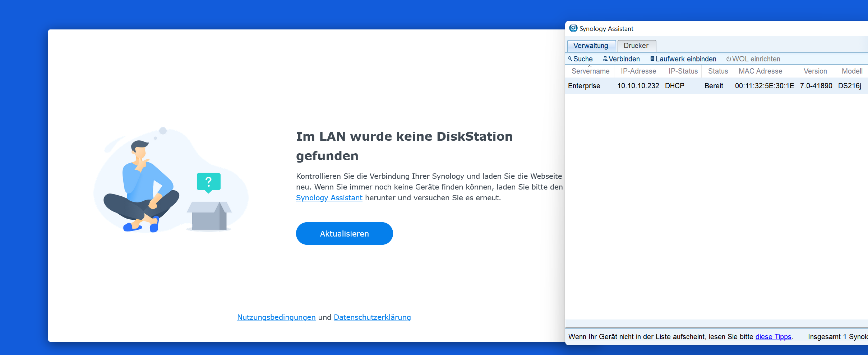Screen dimensions: 868x355
Task: Click WOL einrichten in the toolbar
Action: pos(753,59)
